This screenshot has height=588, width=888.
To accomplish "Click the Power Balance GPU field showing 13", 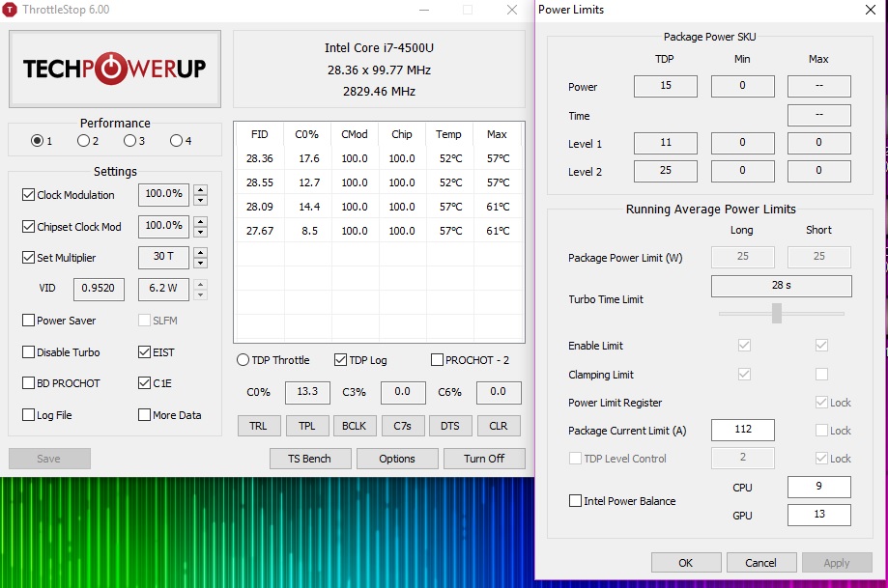I will (x=818, y=515).
